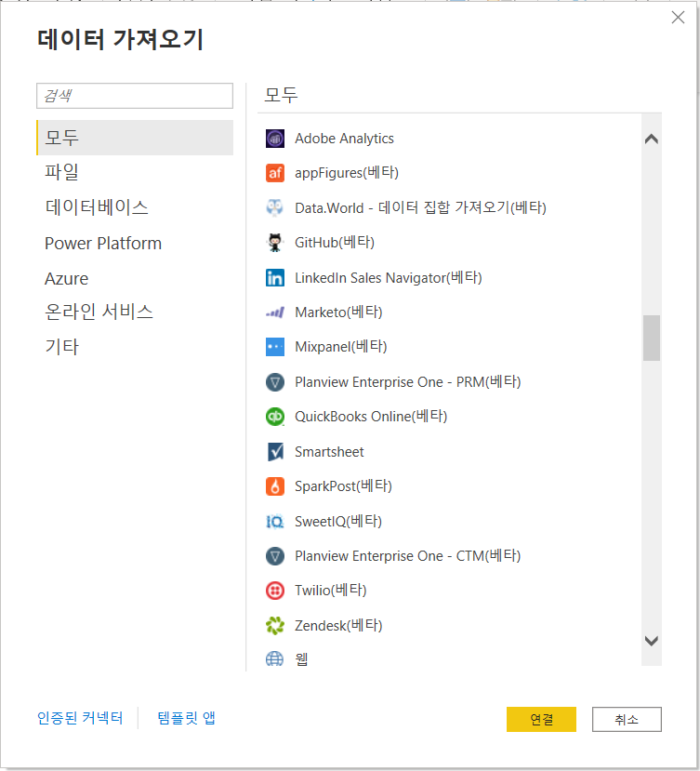Select the 'SparkPost(베타)' entry text

(x=343, y=486)
